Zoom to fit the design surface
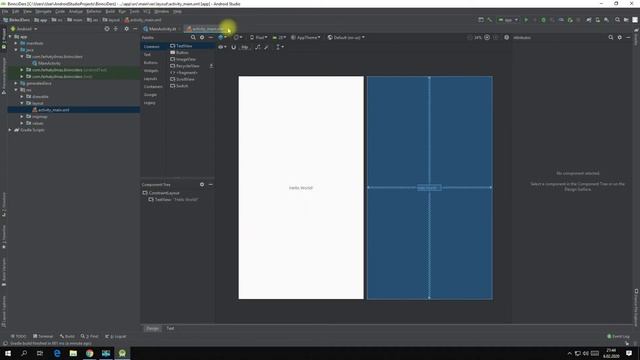The image size is (640, 360). 496,37
